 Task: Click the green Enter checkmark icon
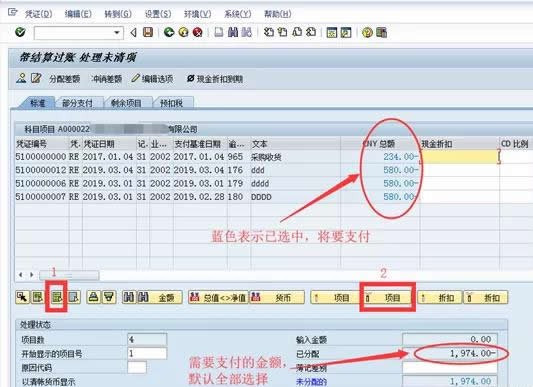pos(20,32)
